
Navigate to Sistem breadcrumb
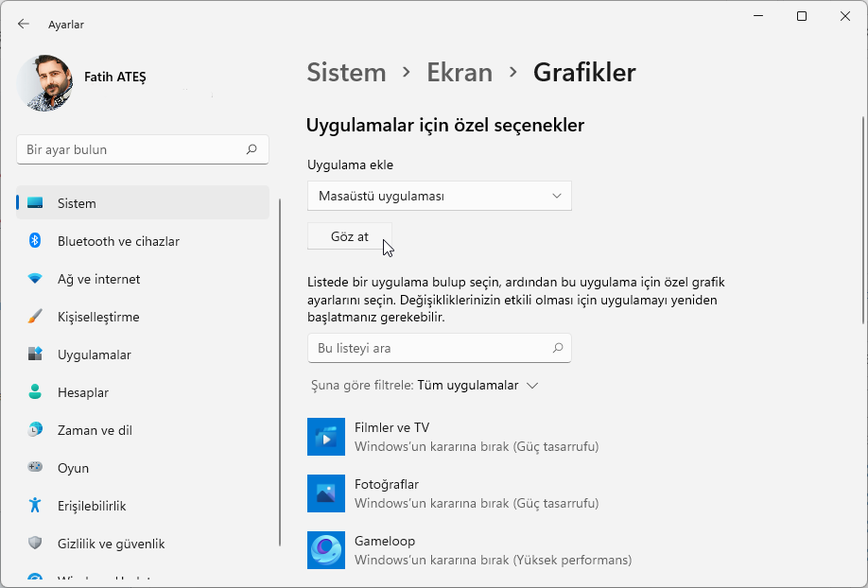(346, 73)
